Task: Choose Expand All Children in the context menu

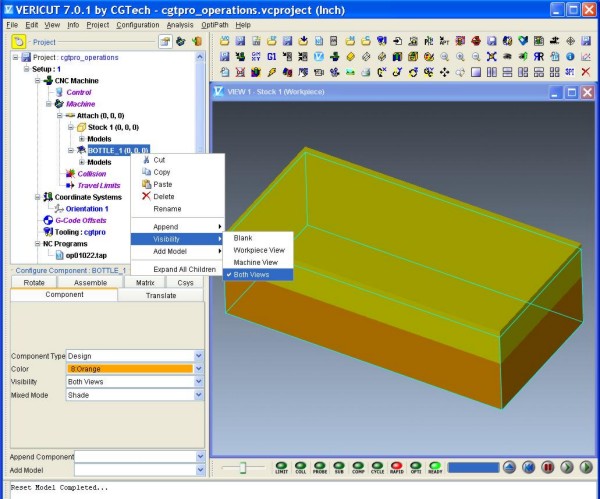Action: 178,269
